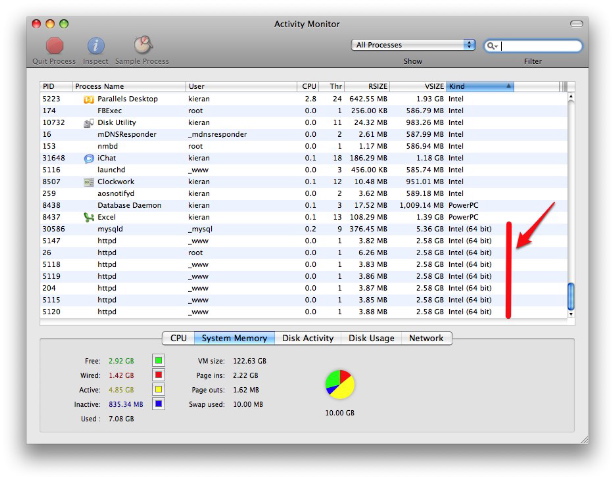This screenshot has height=480, width=615.
Task: Select the nmbd process row
Action: [304, 146]
